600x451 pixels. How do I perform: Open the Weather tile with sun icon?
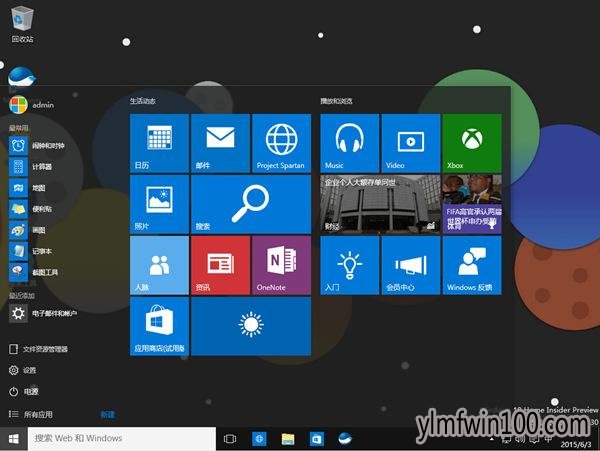[251, 326]
